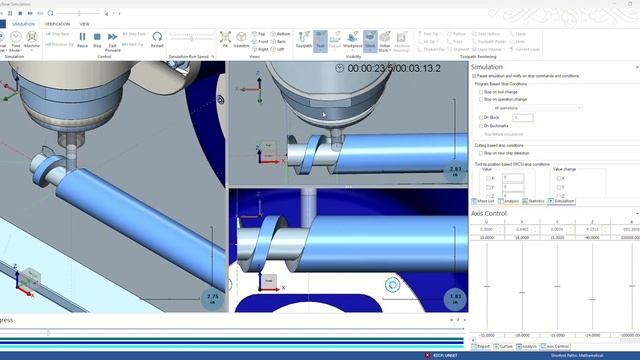
Task: Click the Stop button in the ribbon
Action: 97,40
